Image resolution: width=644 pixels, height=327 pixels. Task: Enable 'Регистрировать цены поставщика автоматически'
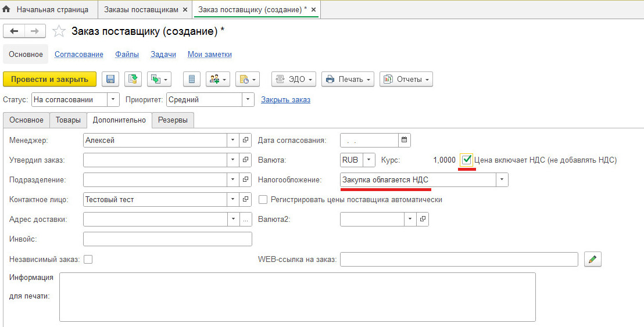263,199
